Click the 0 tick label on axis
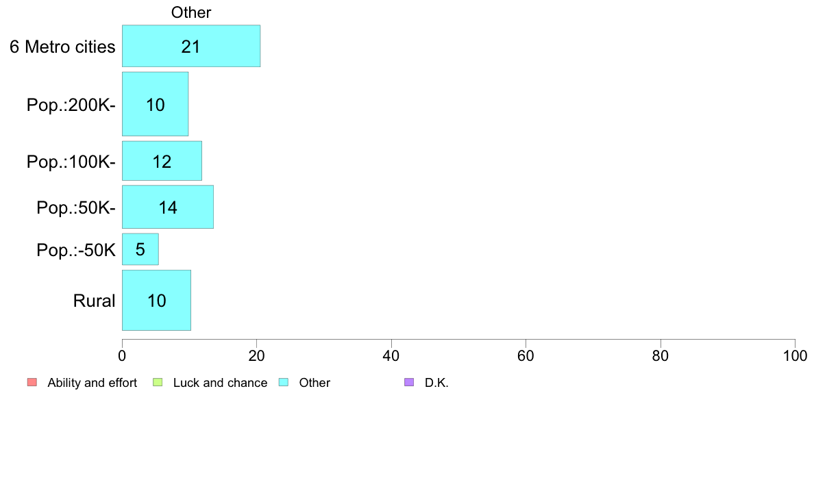The width and height of the screenshot is (814, 504). 122,355
